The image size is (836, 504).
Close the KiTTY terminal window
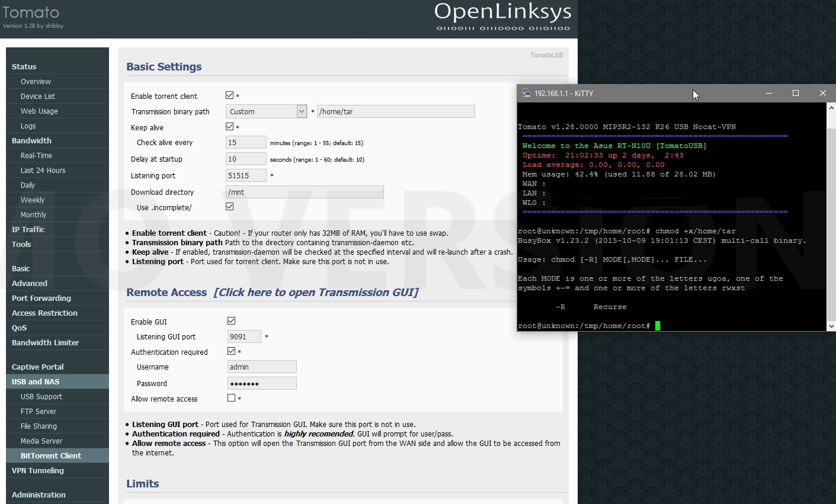point(822,93)
